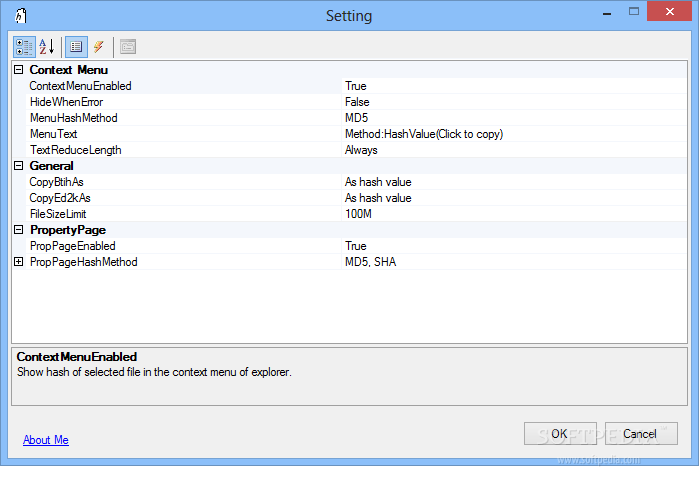
Task: Click the True value of ContextMenuEnabled
Action: coord(514,86)
